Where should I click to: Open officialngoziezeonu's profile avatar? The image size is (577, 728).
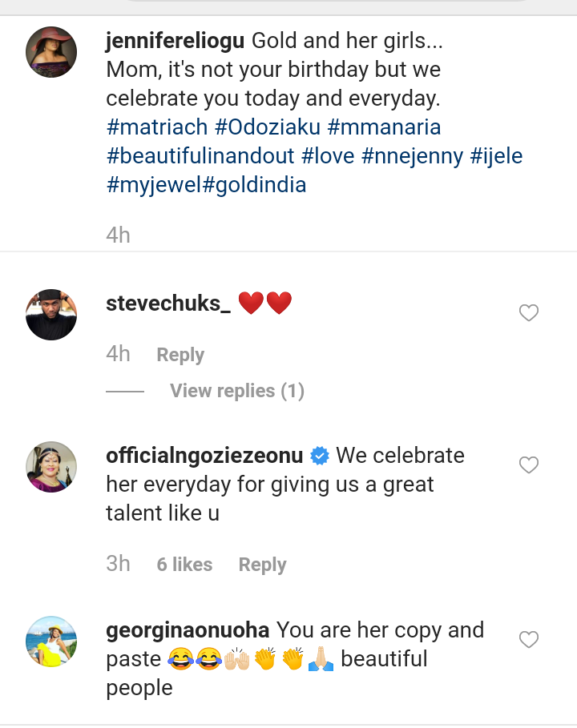tap(52, 467)
